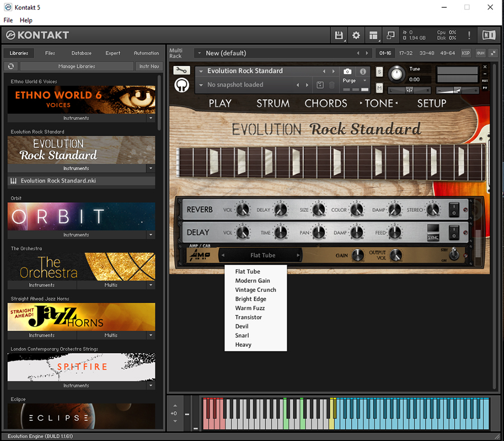Expand The Orchestra library options arrow
504x441 pixels.
tap(151, 285)
